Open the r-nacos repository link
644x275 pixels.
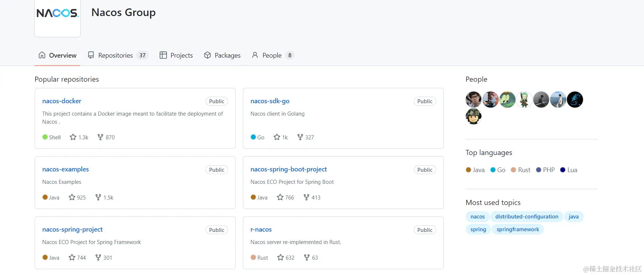tap(261, 229)
